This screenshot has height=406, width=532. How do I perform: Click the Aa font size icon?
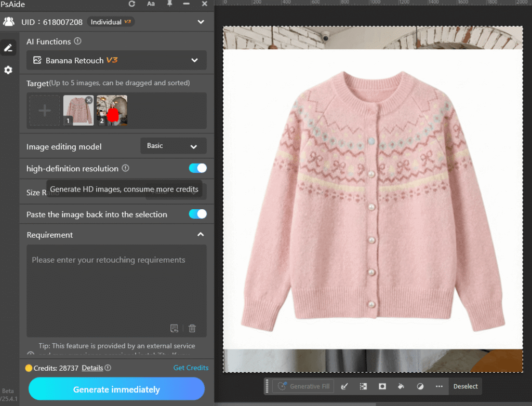click(151, 4)
